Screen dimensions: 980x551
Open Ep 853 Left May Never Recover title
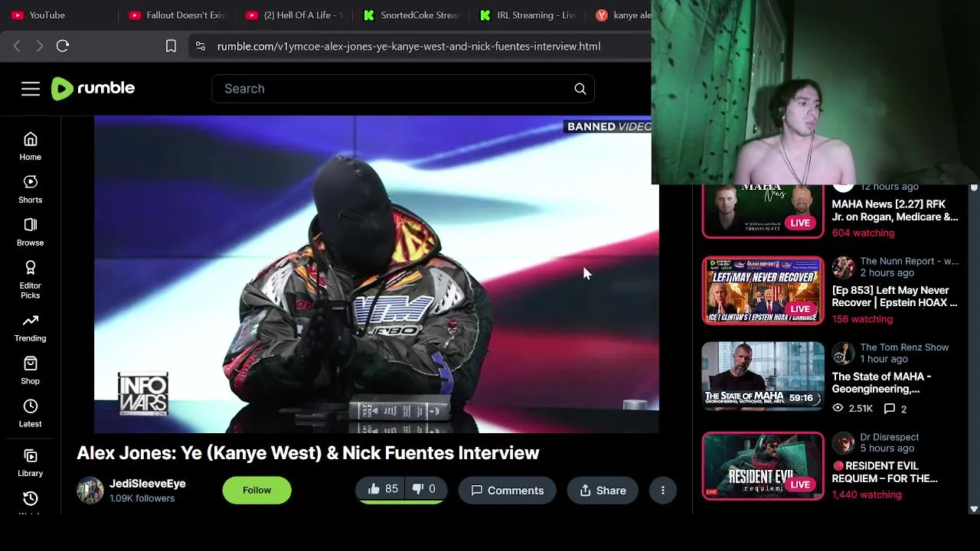[895, 296]
